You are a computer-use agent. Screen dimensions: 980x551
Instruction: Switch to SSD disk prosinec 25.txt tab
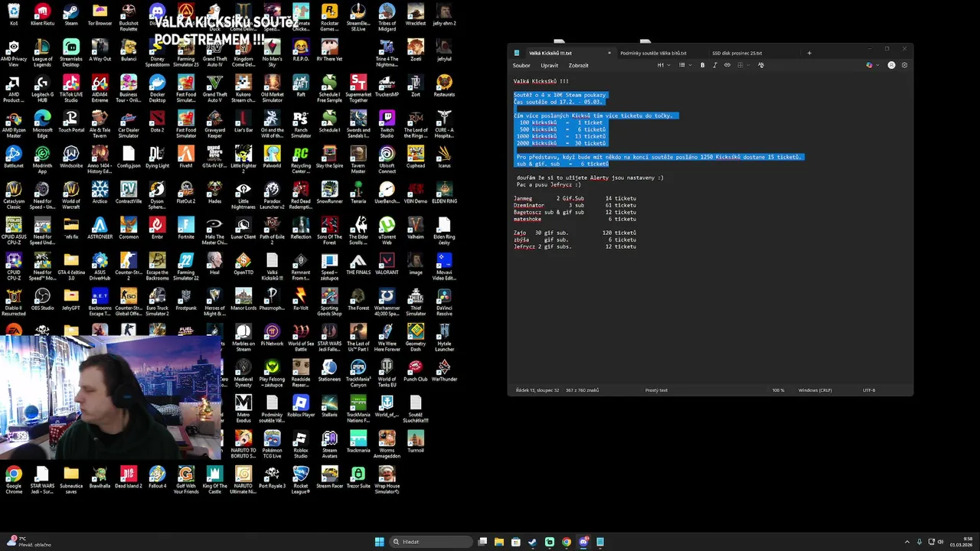pyautogui.click(x=737, y=53)
